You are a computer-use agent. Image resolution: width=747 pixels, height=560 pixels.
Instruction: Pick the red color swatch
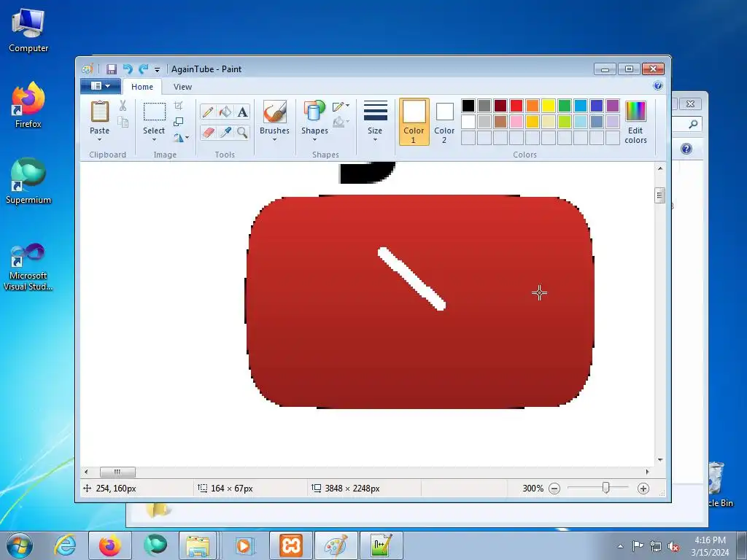click(516, 106)
